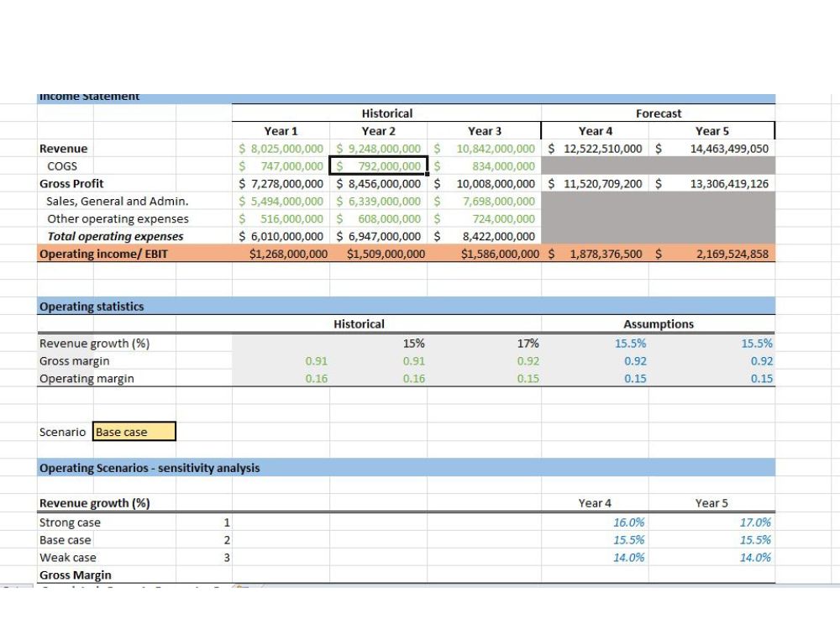Image resolution: width=840 pixels, height=630 pixels.
Task: Select the Gross Profit row label
Action: click(71, 184)
